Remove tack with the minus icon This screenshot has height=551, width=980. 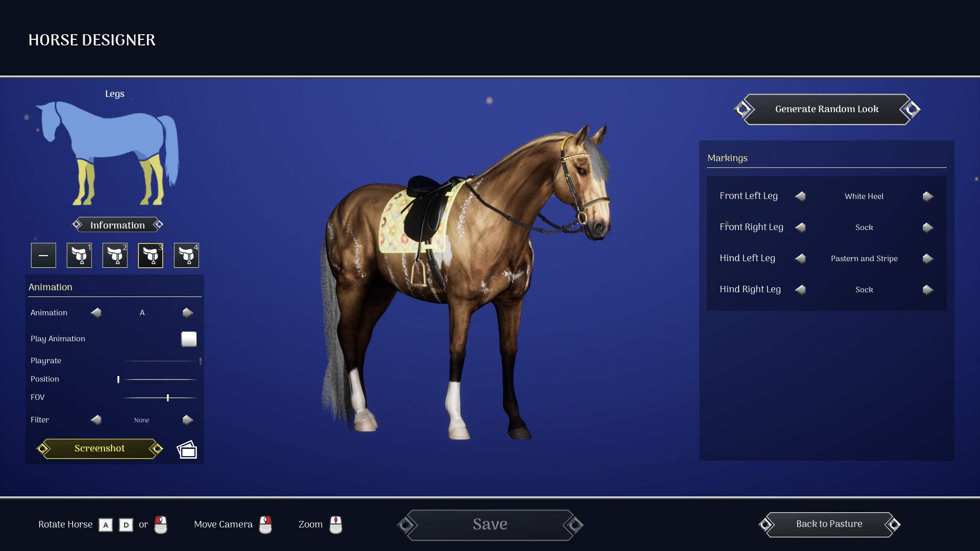coord(43,255)
